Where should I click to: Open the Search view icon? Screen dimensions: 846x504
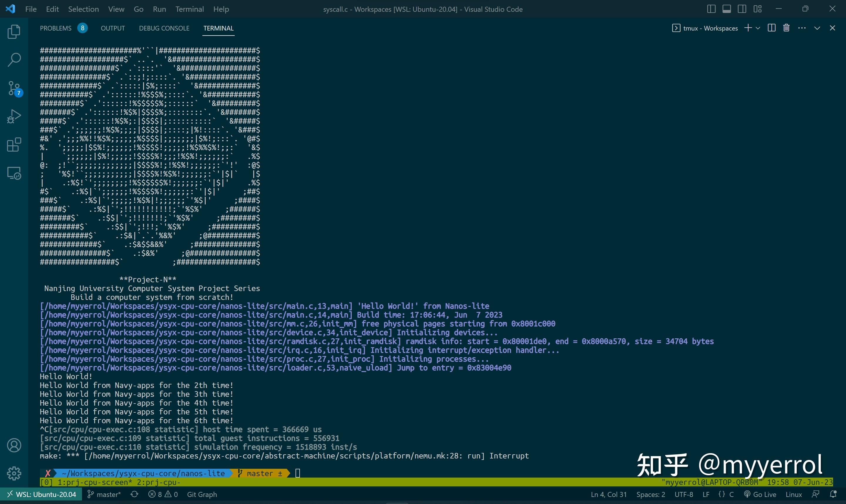(x=14, y=59)
